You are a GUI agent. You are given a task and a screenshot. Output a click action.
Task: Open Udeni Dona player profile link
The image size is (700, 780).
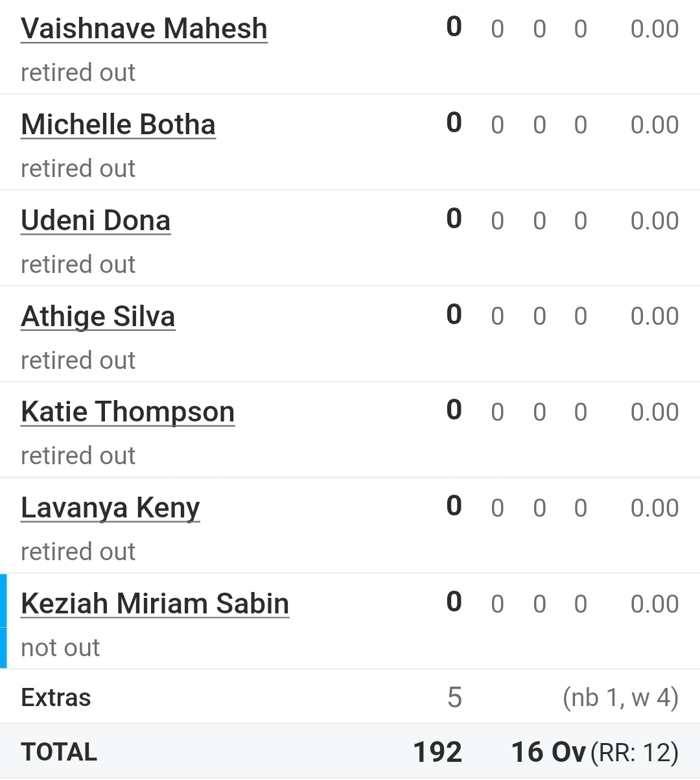click(96, 221)
